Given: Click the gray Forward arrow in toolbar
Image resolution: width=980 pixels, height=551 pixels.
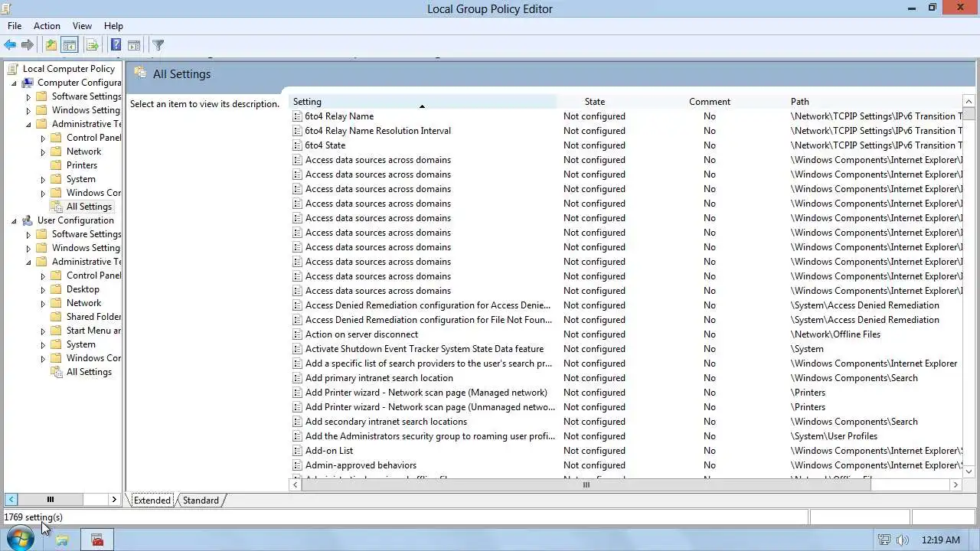Looking at the screenshot, I should coord(28,45).
